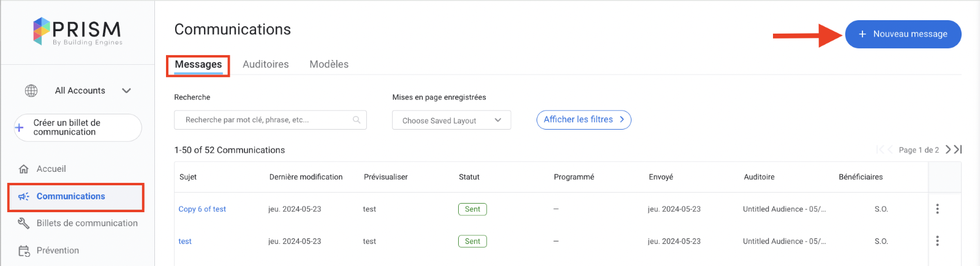Open three-dot menu for the test row
980x266 pixels.
click(x=937, y=241)
